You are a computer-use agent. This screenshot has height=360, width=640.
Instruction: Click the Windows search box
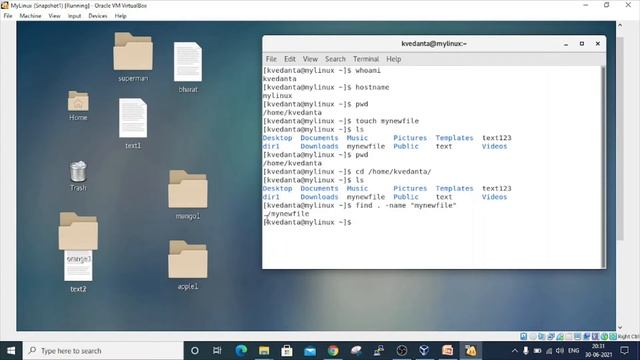point(103,351)
